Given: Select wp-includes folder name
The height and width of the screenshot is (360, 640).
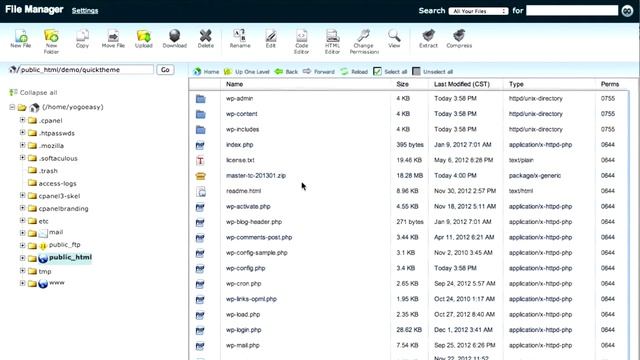Looking at the screenshot, I should [242, 129].
